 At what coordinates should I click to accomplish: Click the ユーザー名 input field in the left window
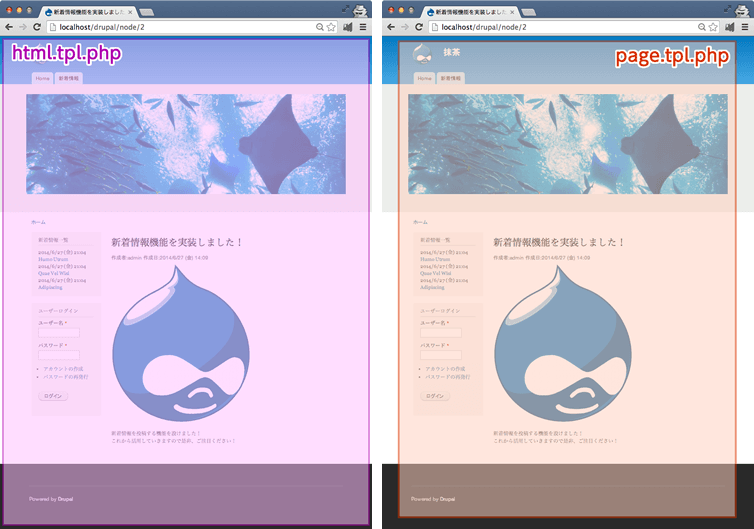click(59, 333)
